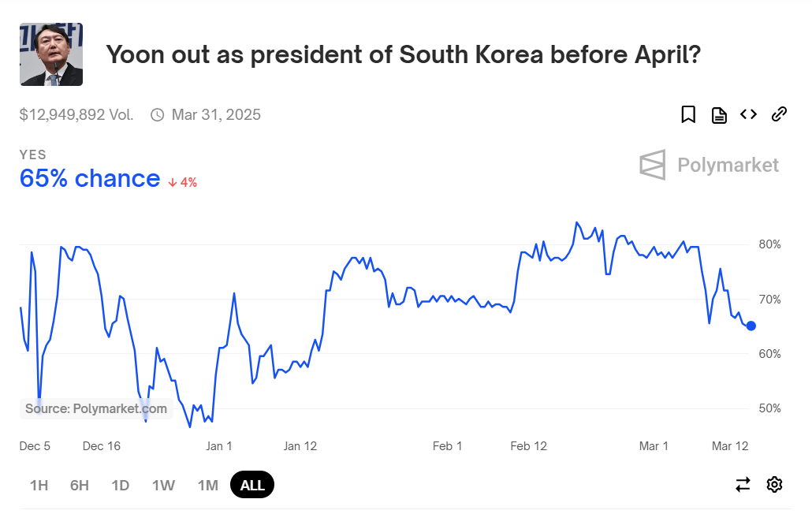
Task: Select the 1M time range
Action: (x=207, y=485)
